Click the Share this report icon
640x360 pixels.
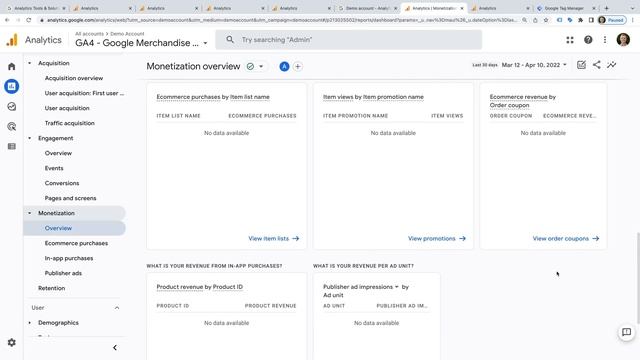(x=596, y=64)
